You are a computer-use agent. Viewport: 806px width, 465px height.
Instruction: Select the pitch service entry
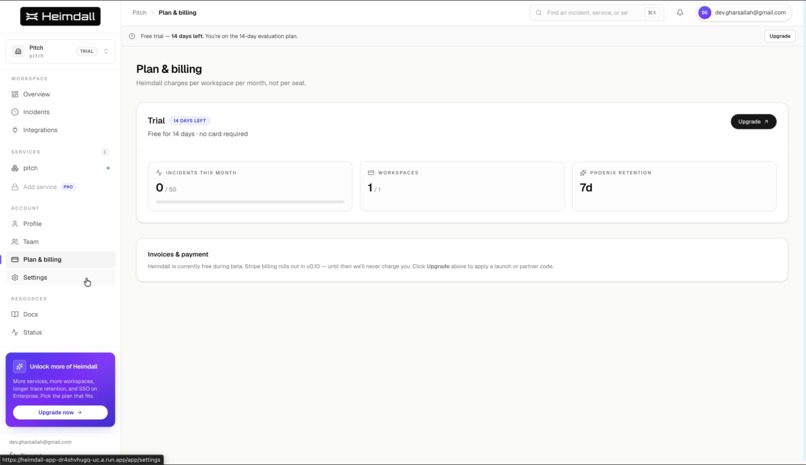(x=60, y=168)
